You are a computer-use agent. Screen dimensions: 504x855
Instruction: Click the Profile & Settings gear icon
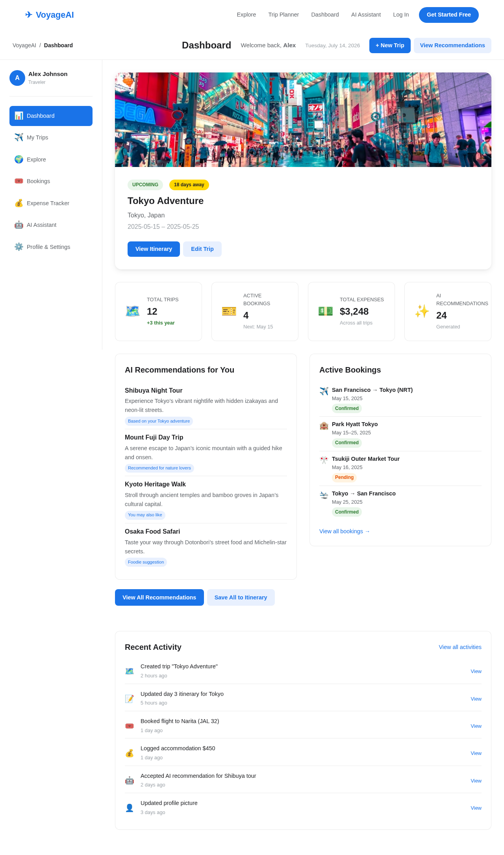(19, 247)
